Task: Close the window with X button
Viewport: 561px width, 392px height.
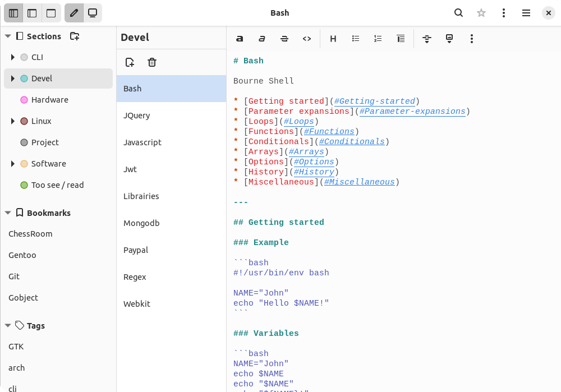Action: [549, 13]
